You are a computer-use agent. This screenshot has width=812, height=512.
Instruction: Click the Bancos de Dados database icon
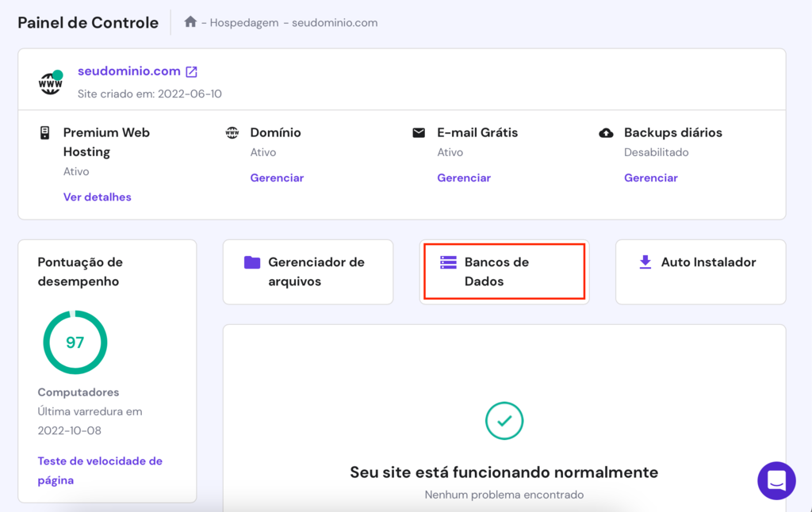pyautogui.click(x=450, y=262)
